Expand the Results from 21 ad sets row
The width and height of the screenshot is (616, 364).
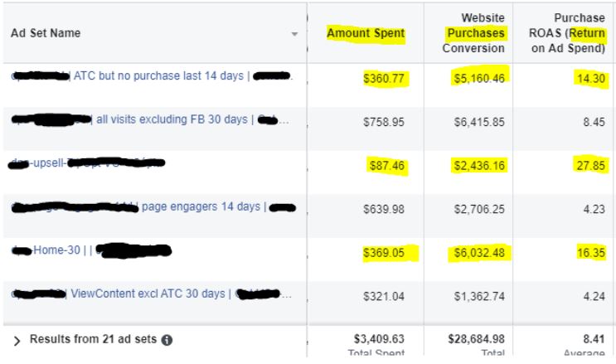coord(17,340)
